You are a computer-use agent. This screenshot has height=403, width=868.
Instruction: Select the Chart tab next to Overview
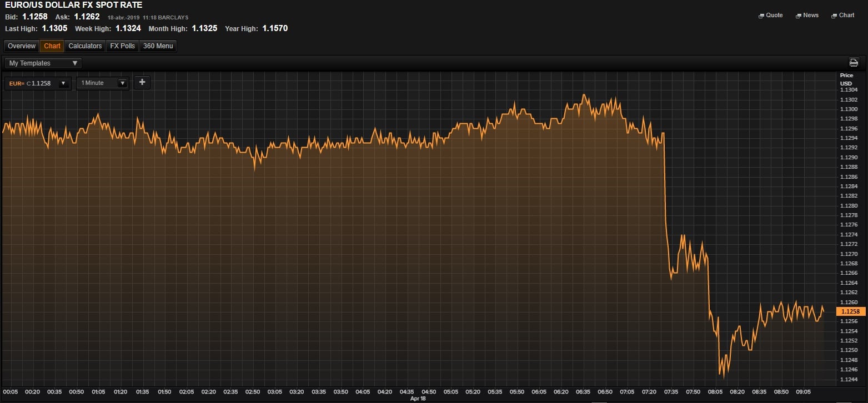tap(52, 46)
